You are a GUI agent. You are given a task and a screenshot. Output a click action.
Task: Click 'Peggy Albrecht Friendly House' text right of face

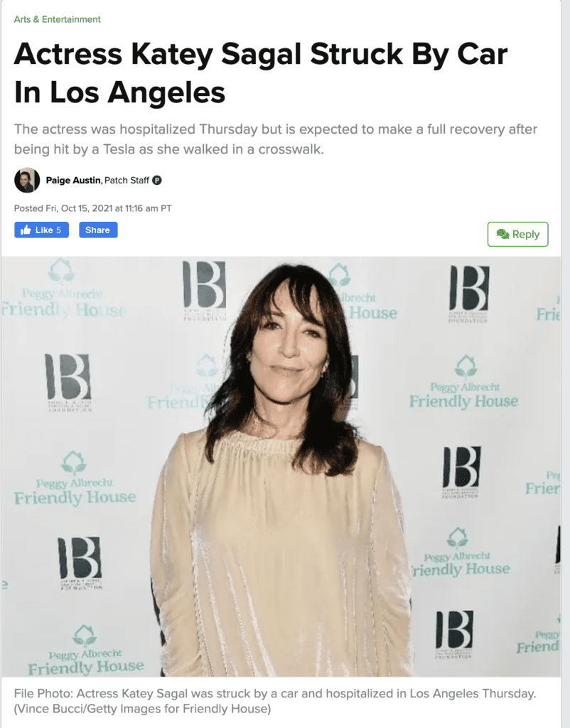coord(463,395)
